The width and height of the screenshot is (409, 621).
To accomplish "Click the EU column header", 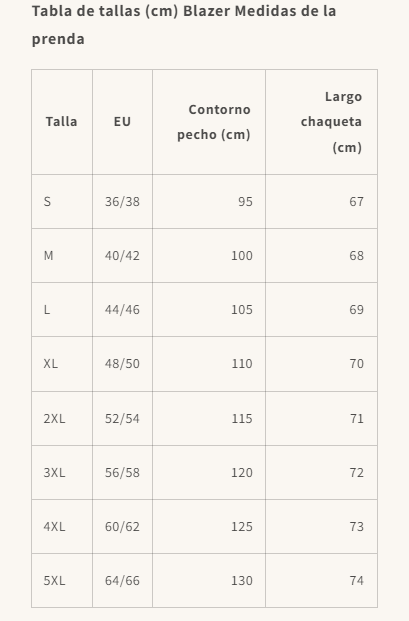I will (x=122, y=122).
